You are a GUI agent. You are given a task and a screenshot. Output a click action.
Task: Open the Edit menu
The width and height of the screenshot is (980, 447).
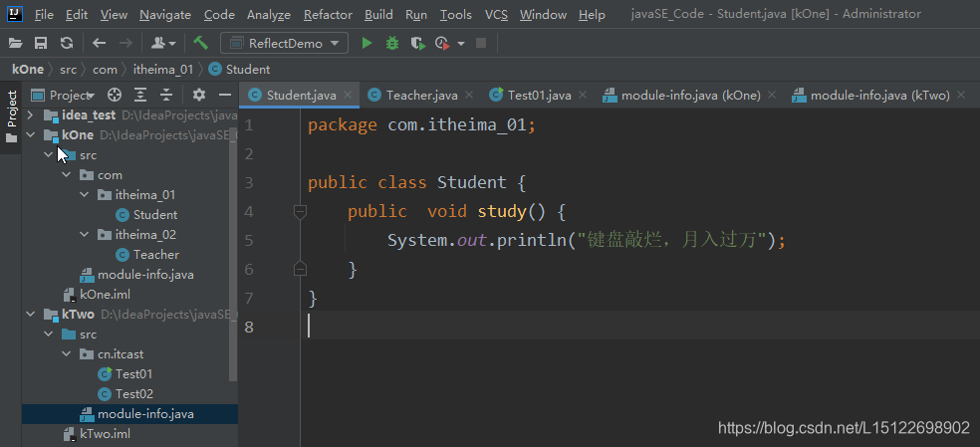[x=77, y=14]
